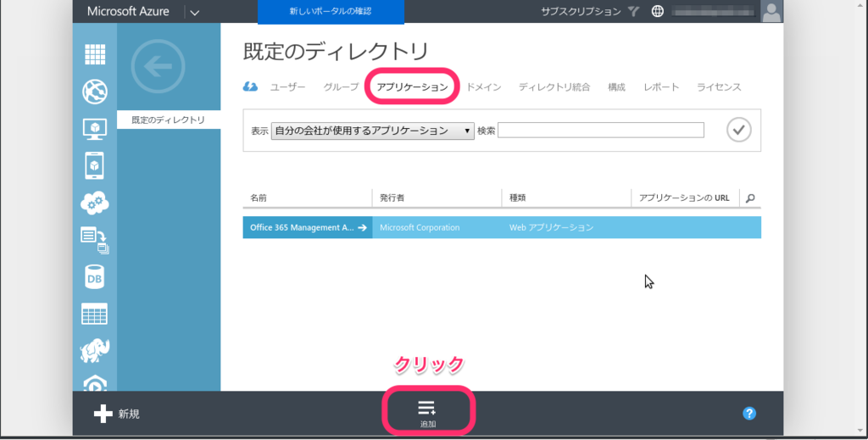Open the quick start cloud icon tab
The width and height of the screenshot is (868, 440).
(250, 86)
